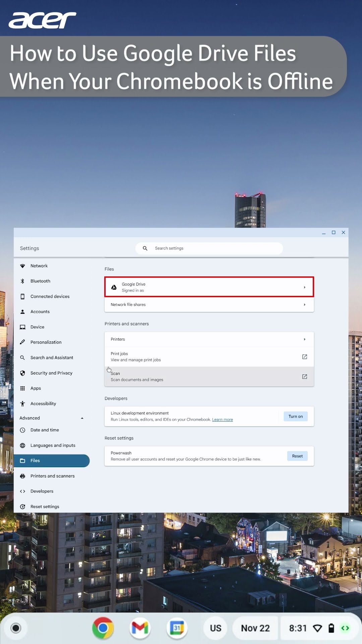362x644 pixels.
Task: Select Languages and inputs in sidebar
Action: [x=52, y=445]
